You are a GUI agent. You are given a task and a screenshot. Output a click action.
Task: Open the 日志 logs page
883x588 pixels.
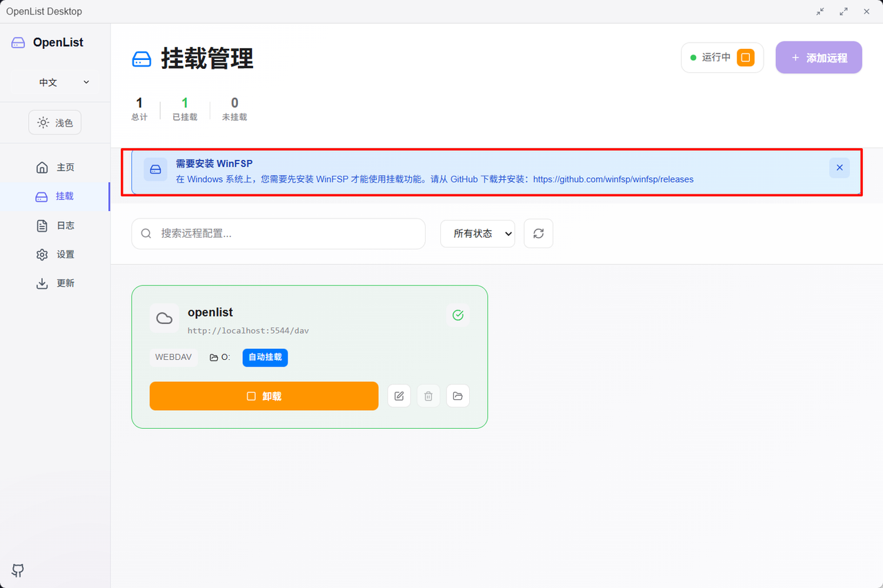click(x=55, y=225)
